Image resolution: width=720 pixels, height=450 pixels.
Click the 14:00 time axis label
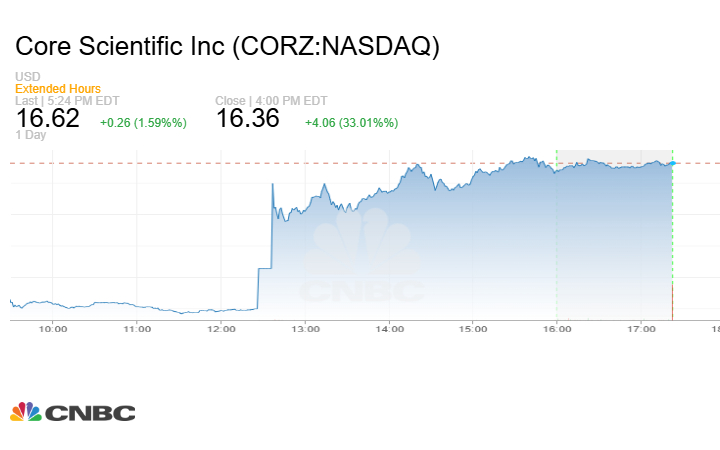tap(389, 328)
